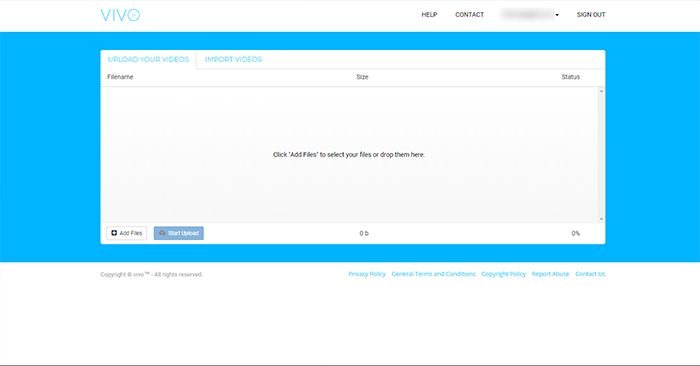Viewport: 700px width, 366px height.
Task: Click the total size "0 b" value
Action: click(x=364, y=233)
